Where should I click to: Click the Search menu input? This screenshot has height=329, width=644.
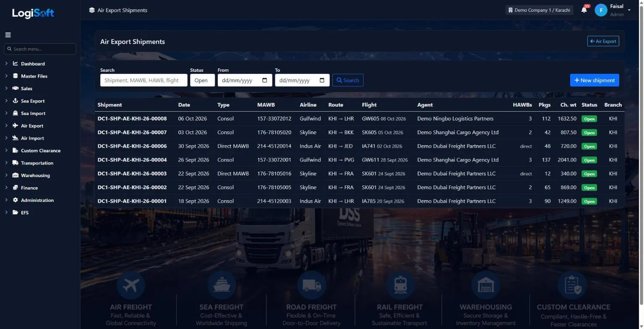[x=40, y=49]
